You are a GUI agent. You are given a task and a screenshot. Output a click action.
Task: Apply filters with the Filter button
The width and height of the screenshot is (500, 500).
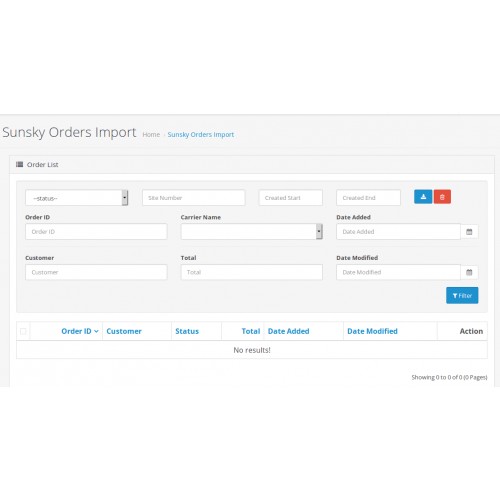(462, 295)
